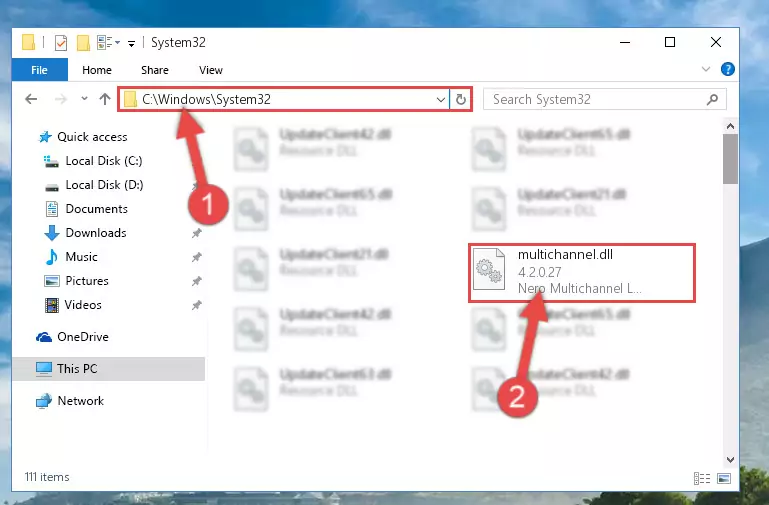Click the multichannel.dll gear file icon
Image resolution: width=769 pixels, height=505 pixels.
489,269
